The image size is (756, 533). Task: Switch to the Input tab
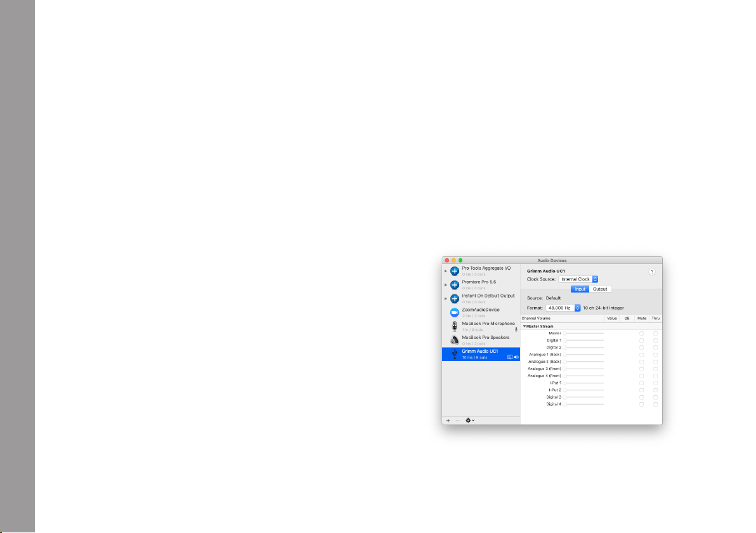[x=580, y=289]
